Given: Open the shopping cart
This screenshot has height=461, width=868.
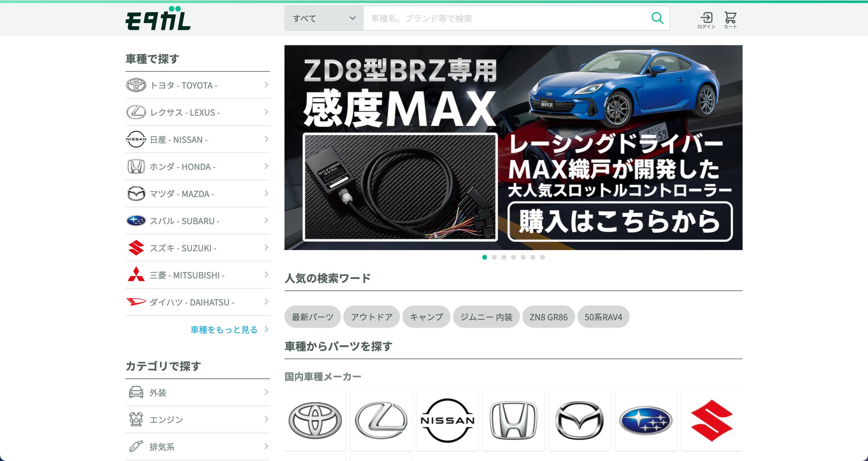Looking at the screenshot, I should point(730,19).
